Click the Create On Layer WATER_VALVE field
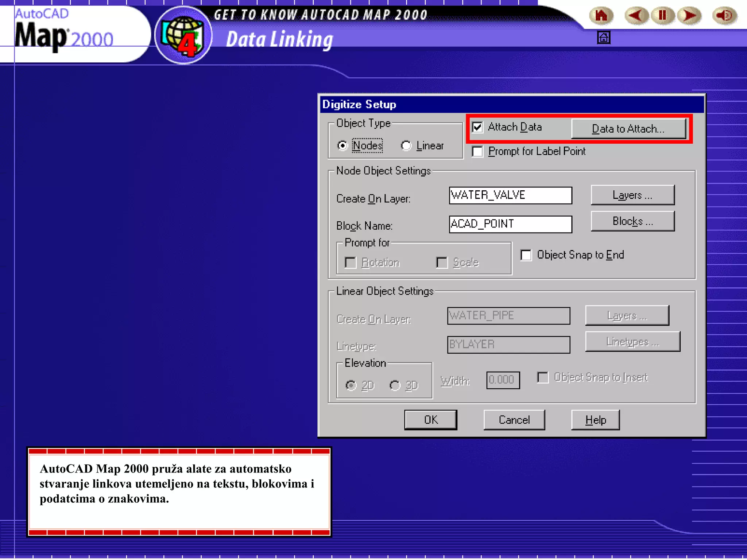Image resolution: width=747 pixels, height=560 pixels. (x=510, y=195)
